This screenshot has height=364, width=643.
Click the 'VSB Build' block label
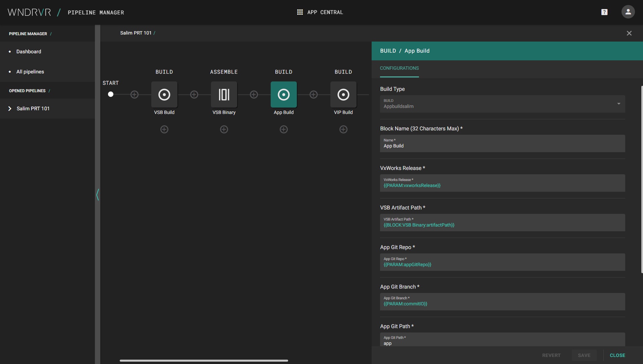click(164, 112)
